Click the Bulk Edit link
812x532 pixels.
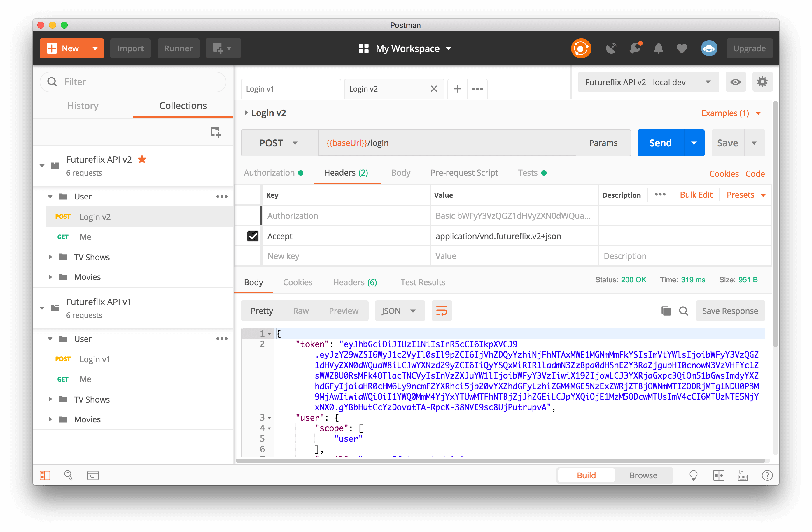(696, 195)
